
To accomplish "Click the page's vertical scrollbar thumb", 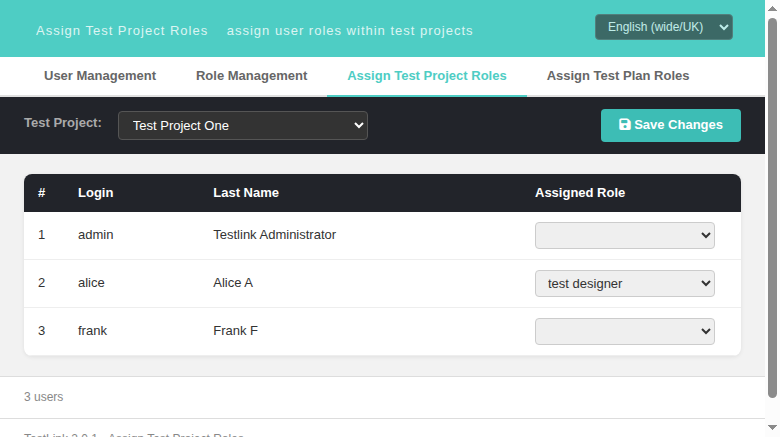I will [x=772, y=208].
